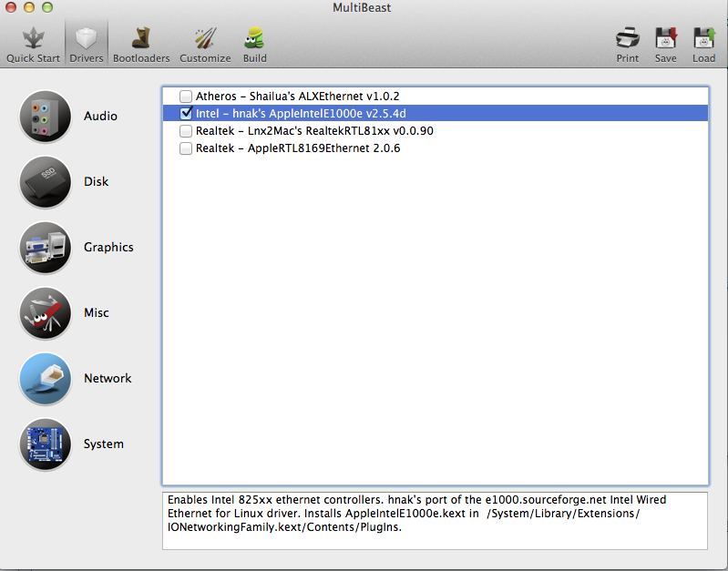Click the System category label
Screen dimensions: 728x571
tap(104, 444)
